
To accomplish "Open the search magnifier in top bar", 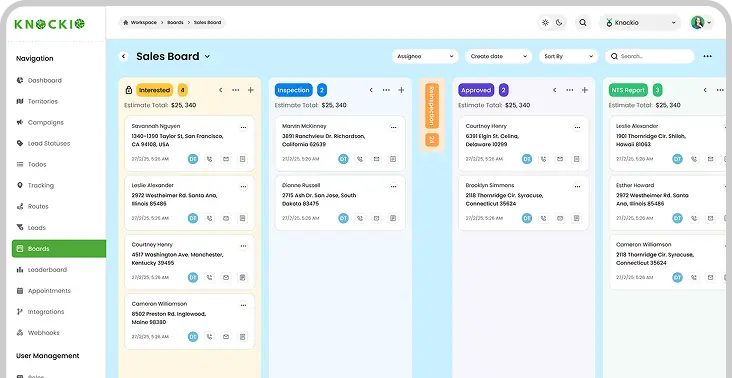I will (x=583, y=22).
